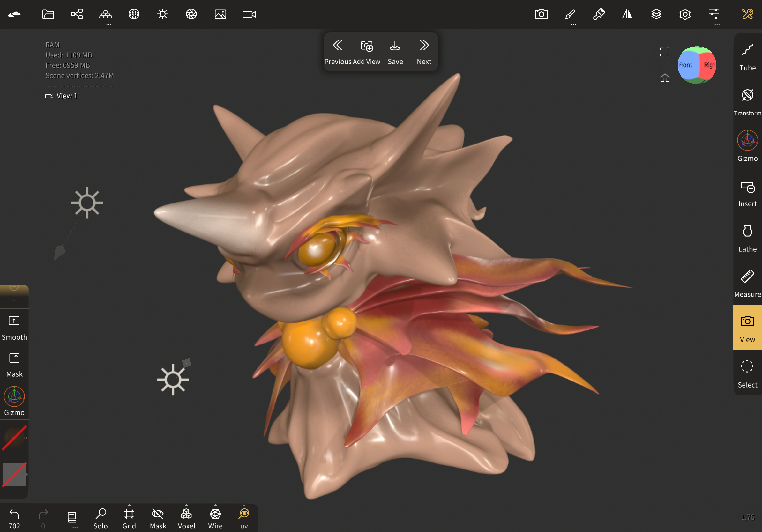Toggle the Grid display
The width and height of the screenshot is (762, 532).
point(129,518)
